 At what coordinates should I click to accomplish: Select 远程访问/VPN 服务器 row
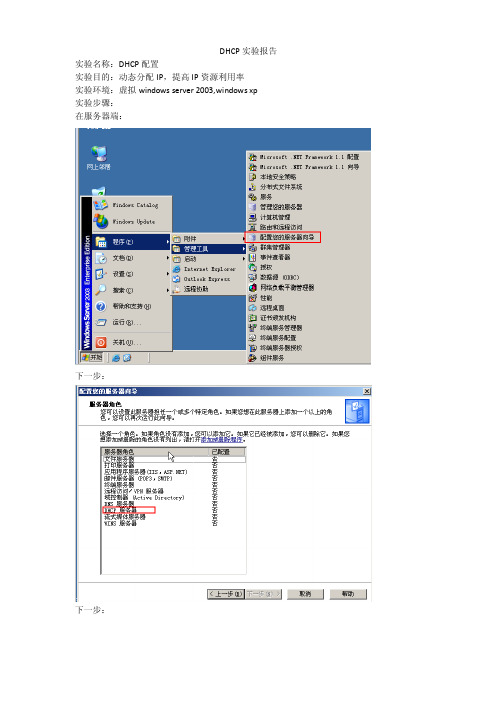click(174, 491)
